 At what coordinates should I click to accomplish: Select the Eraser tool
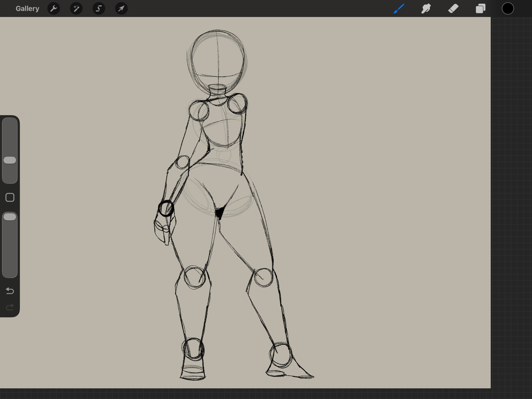click(453, 9)
